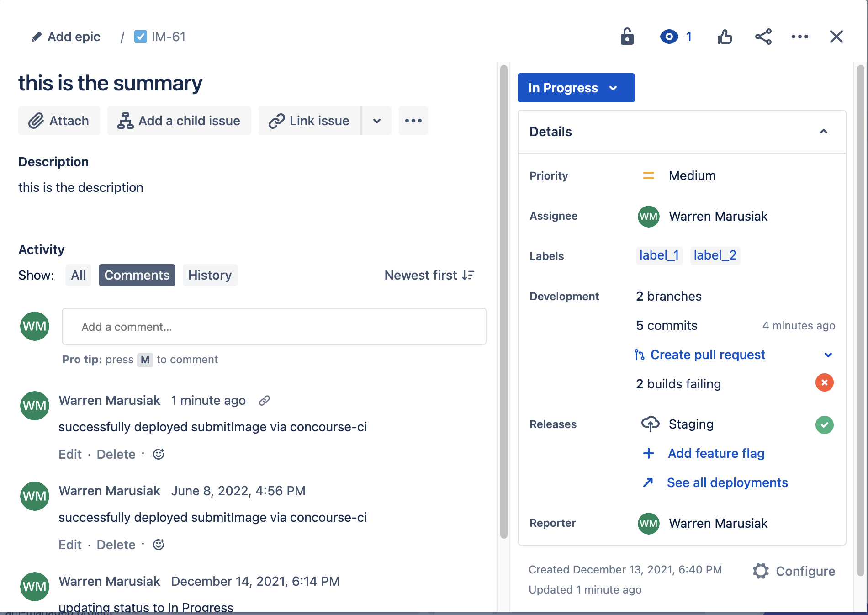Expand the Create pull request options
This screenshot has height=615, width=868.
(x=828, y=355)
